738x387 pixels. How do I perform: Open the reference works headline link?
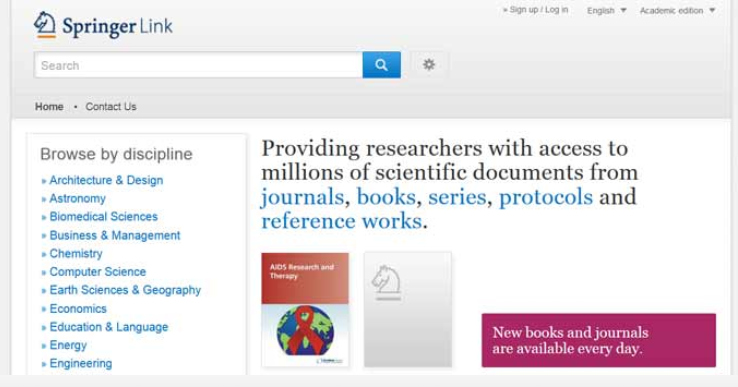pyautogui.click(x=342, y=221)
